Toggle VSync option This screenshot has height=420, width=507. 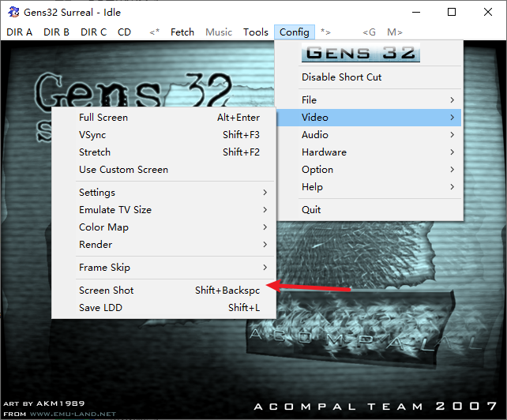(163, 135)
